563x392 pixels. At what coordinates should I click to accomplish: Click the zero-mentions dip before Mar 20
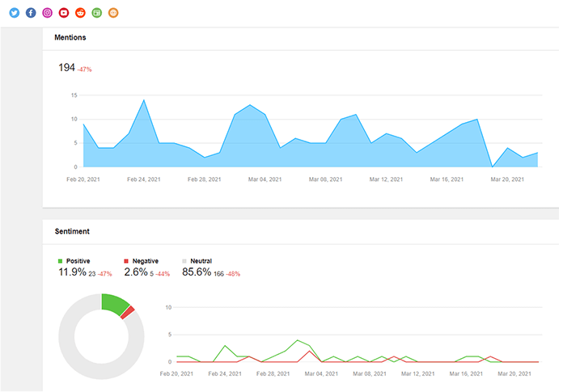tap(493, 166)
